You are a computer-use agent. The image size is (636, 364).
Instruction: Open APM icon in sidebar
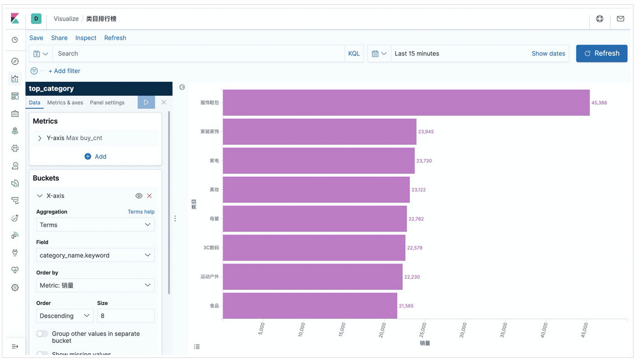pos(15,200)
